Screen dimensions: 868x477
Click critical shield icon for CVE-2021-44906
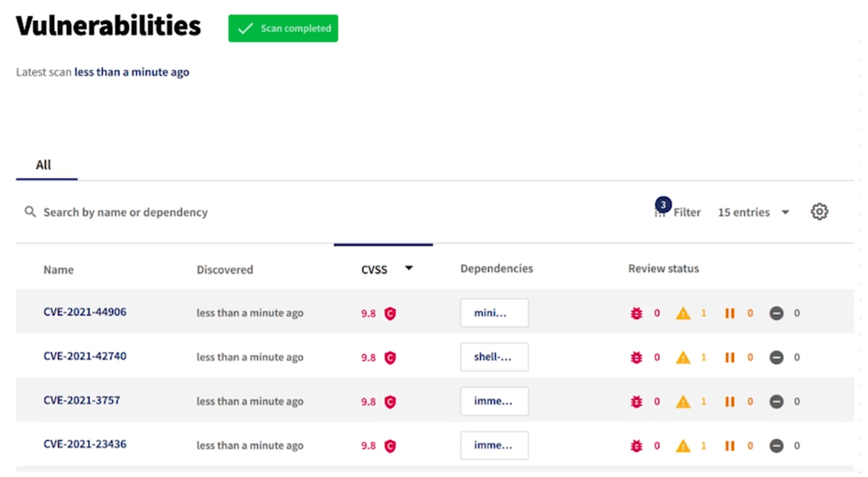tap(390, 313)
